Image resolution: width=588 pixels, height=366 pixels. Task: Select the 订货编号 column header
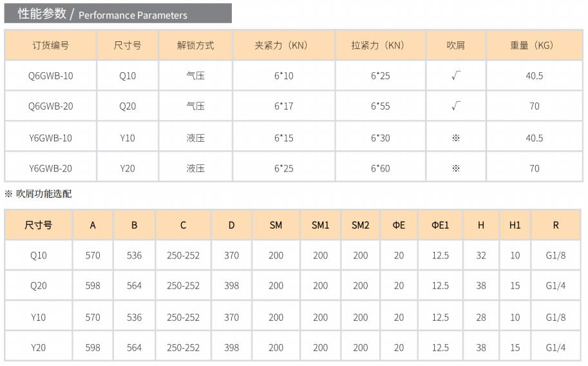click(x=51, y=45)
